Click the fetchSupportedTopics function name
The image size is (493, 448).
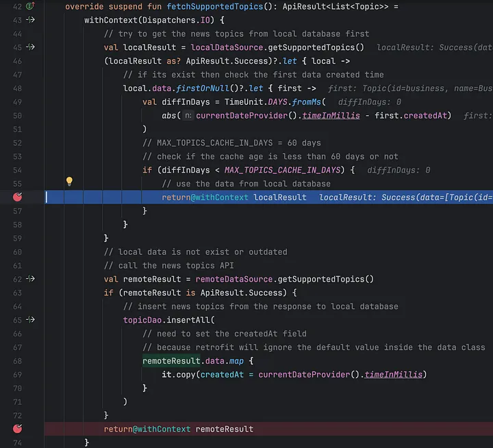click(216, 6)
